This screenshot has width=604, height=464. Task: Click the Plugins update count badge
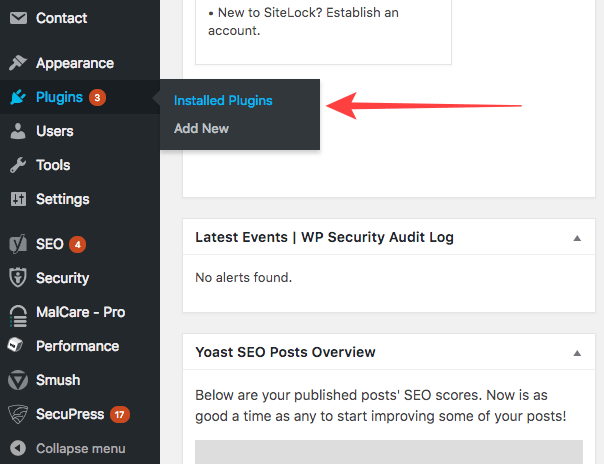click(97, 98)
